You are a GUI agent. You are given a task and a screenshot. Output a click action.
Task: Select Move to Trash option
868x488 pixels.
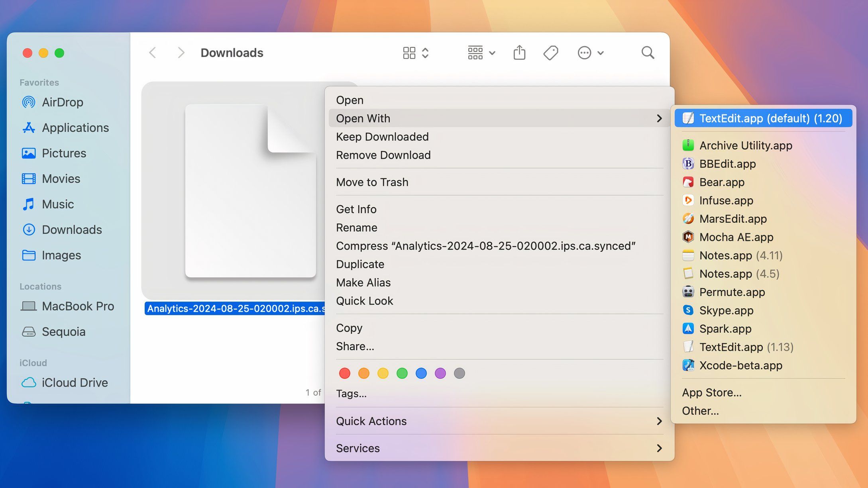[372, 182]
